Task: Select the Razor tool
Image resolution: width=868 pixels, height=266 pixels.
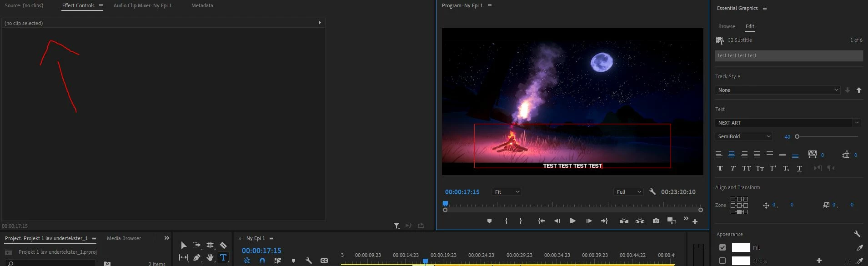Action: tap(223, 245)
